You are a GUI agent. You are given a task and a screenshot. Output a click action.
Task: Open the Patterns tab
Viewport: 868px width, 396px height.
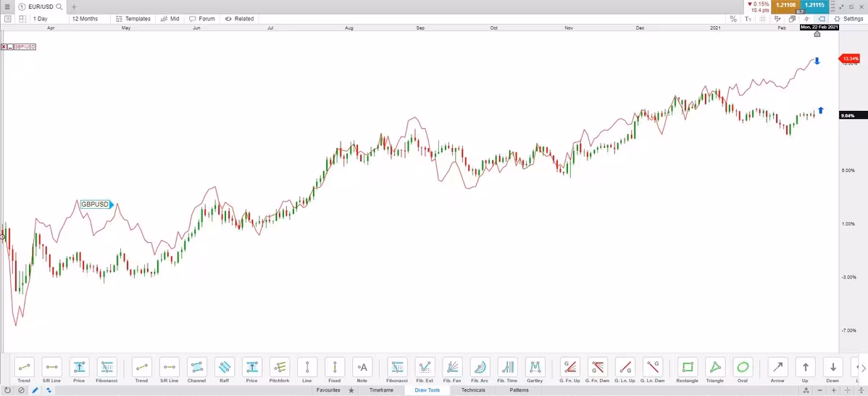(519, 390)
